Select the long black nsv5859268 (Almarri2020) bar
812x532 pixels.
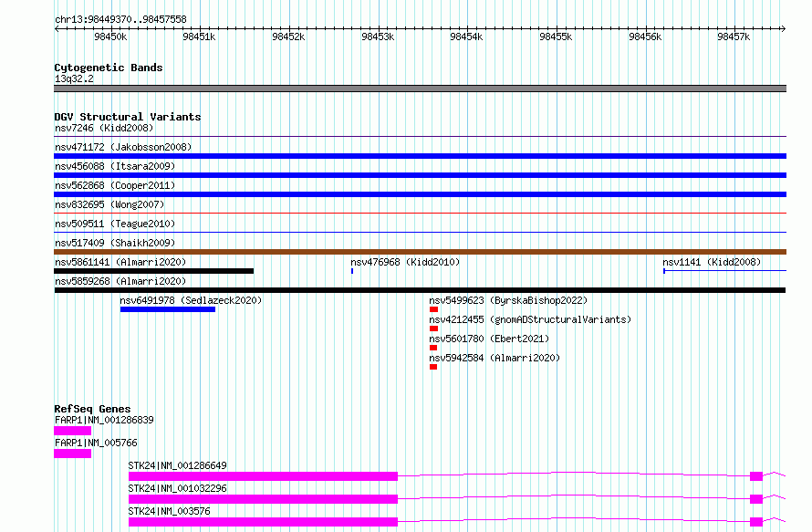pyautogui.click(x=420, y=290)
